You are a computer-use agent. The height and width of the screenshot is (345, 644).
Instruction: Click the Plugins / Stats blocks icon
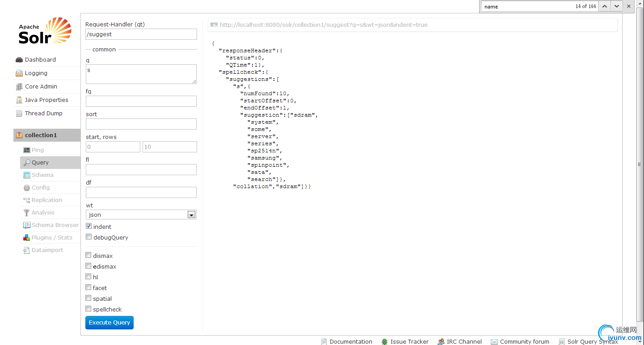pyautogui.click(x=27, y=238)
